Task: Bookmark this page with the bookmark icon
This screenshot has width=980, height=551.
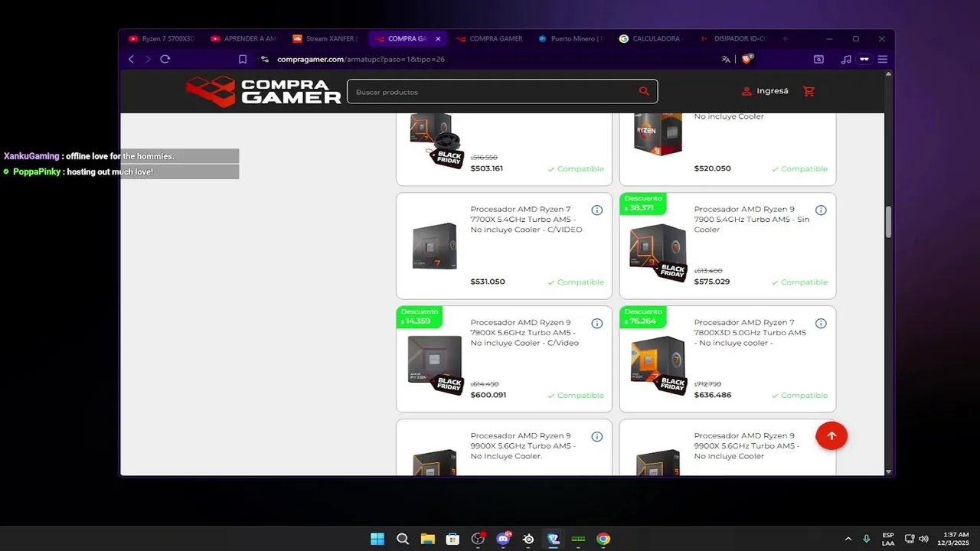Action: click(243, 59)
